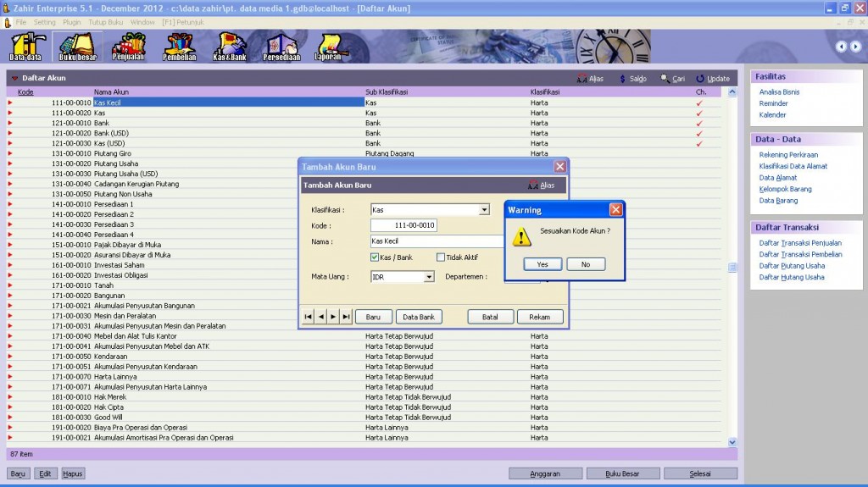Viewport: 868px width, 487px height.
Task: Open the Penjualan module icon
Action: (128, 47)
